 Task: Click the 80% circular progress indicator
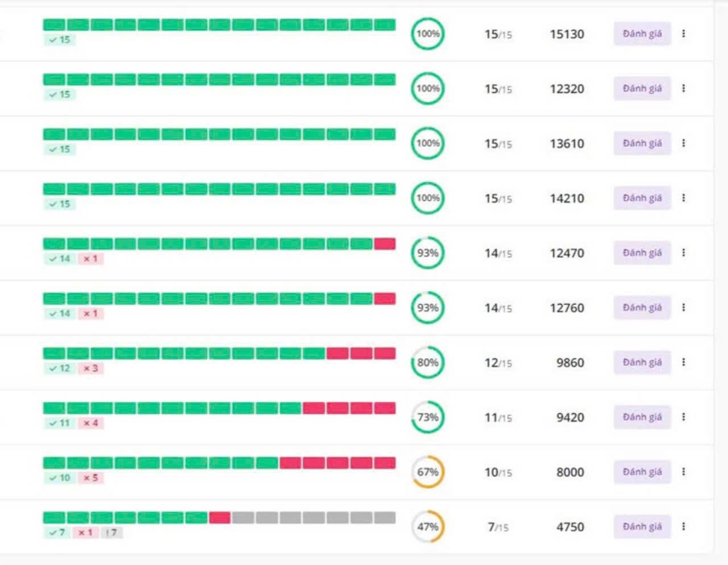coord(427,362)
